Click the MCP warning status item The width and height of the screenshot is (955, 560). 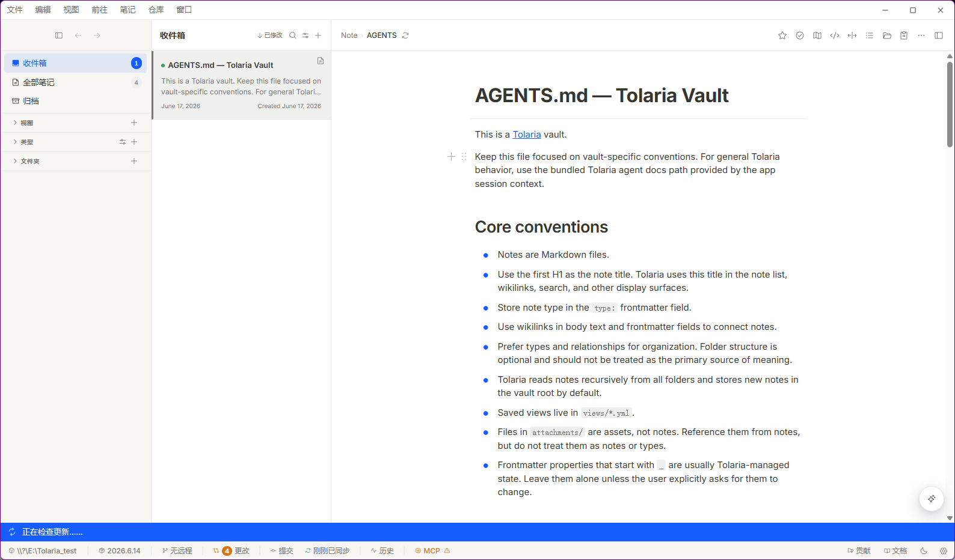point(432,551)
